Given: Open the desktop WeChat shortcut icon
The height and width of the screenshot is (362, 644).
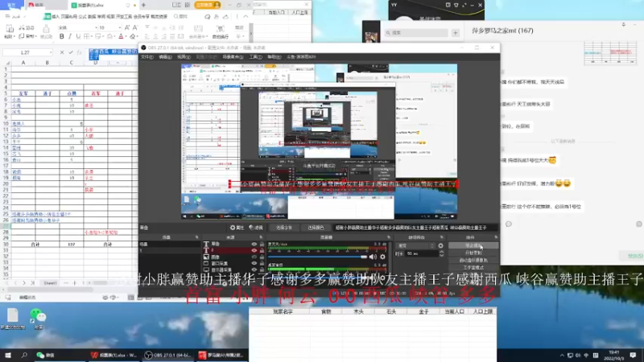Looking at the screenshot, I should tap(38, 318).
